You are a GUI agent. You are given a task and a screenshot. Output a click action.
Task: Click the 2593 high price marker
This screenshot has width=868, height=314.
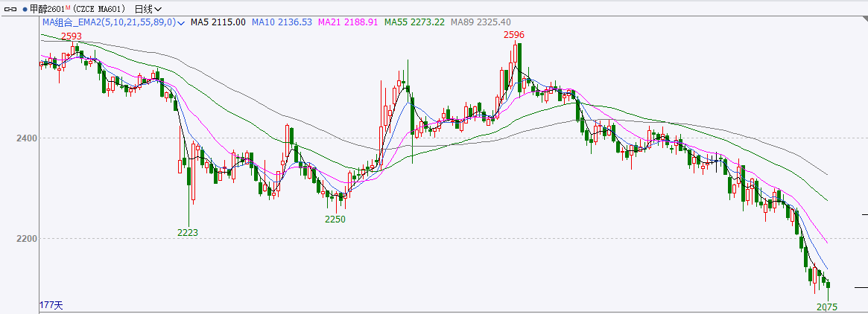point(72,36)
